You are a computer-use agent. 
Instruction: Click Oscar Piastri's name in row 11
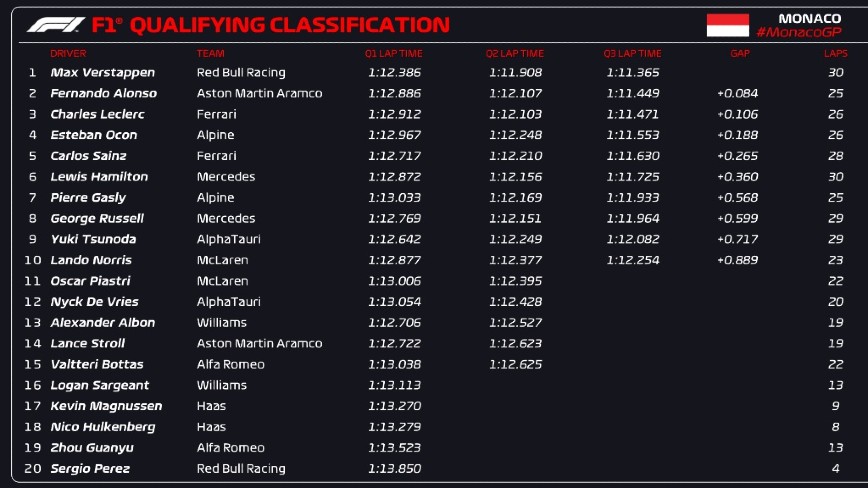coord(90,281)
